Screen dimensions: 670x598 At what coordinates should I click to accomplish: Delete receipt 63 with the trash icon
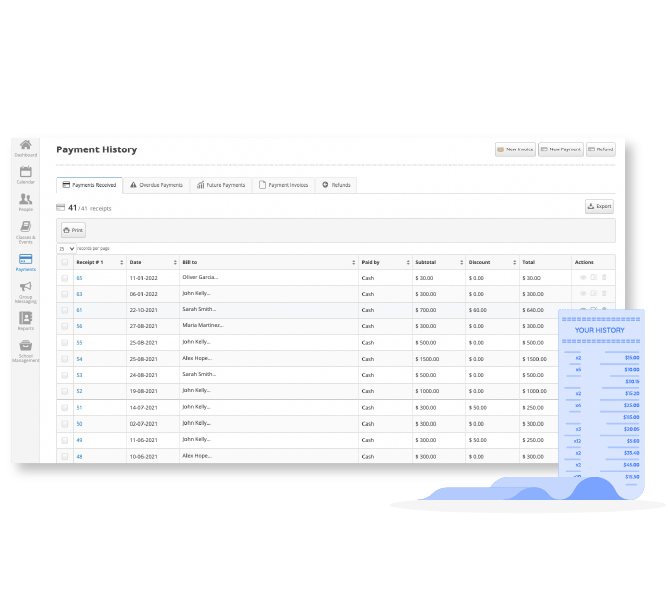point(604,293)
